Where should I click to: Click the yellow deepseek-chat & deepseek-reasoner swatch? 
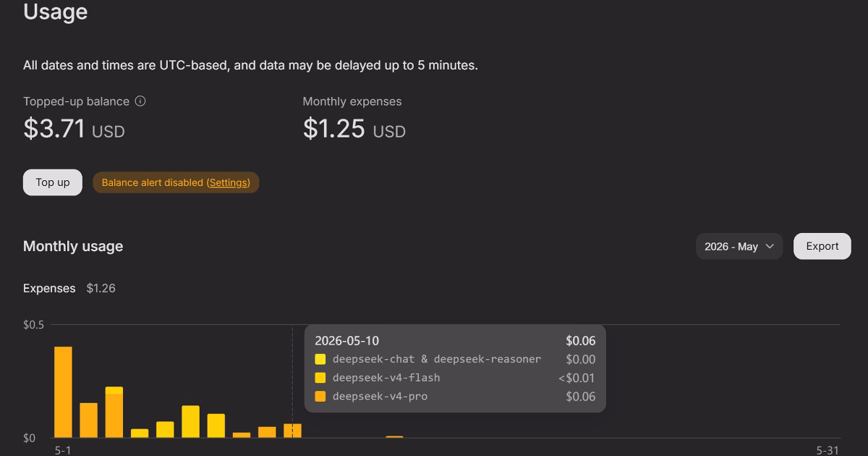pyautogui.click(x=320, y=359)
